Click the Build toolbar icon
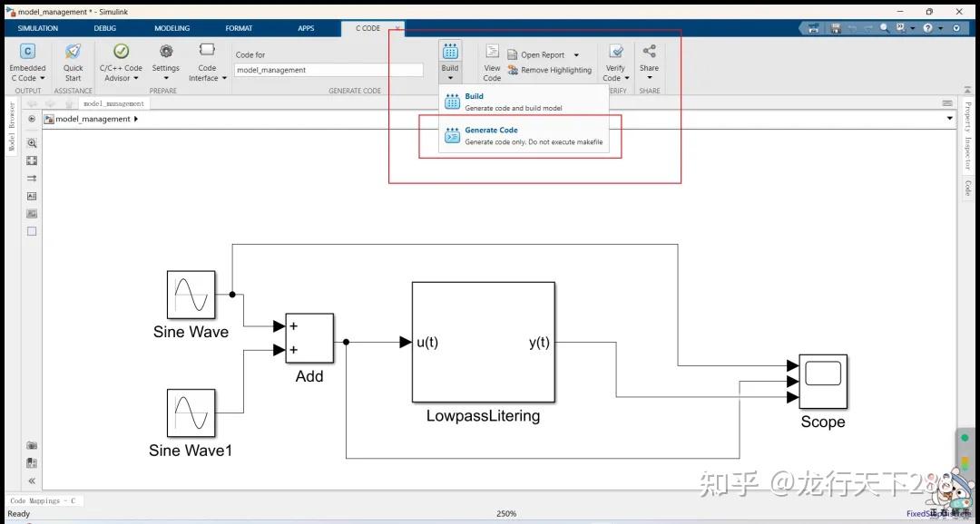980x524 pixels. (450, 51)
